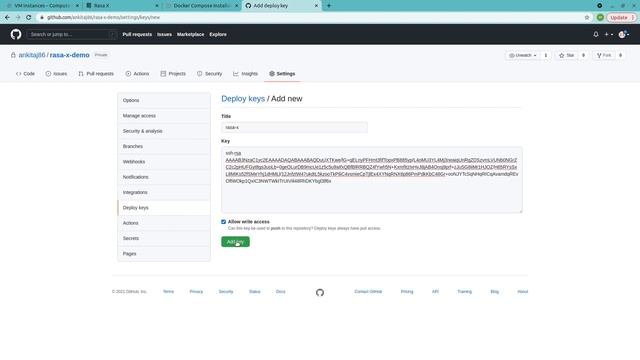Click the Deploy keys breadcrumb link
Screen dimensions: 640x360
pos(243,99)
